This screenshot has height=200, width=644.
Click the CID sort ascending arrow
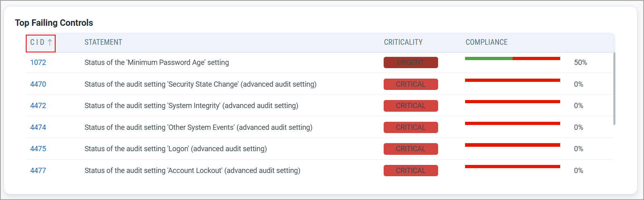click(50, 42)
